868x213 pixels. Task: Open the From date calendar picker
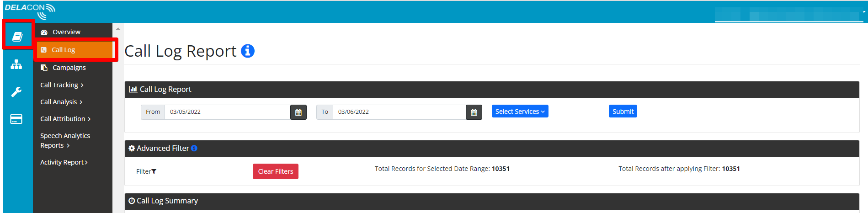[x=298, y=112]
